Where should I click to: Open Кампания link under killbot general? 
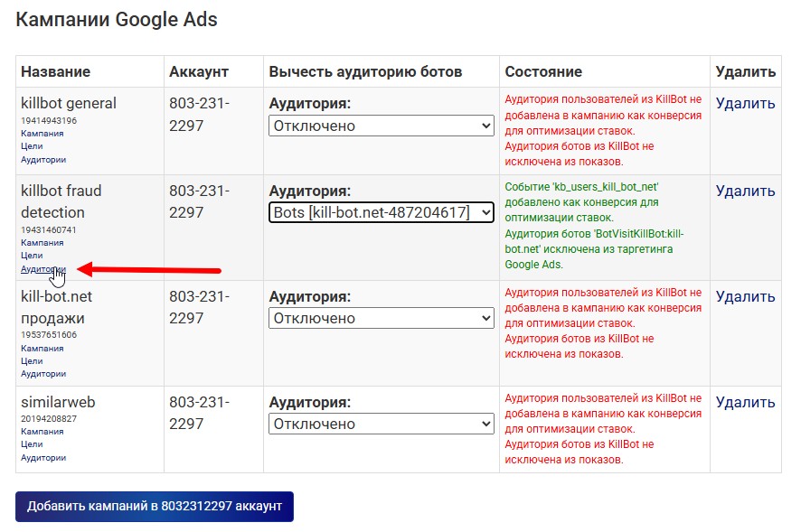tap(42, 134)
